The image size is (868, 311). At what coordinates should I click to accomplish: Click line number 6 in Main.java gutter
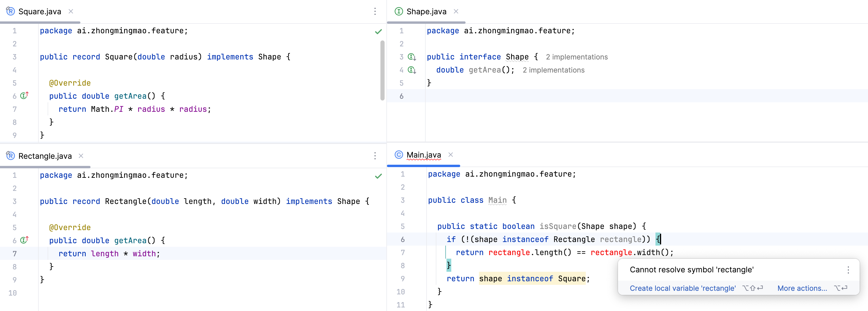point(402,239)
